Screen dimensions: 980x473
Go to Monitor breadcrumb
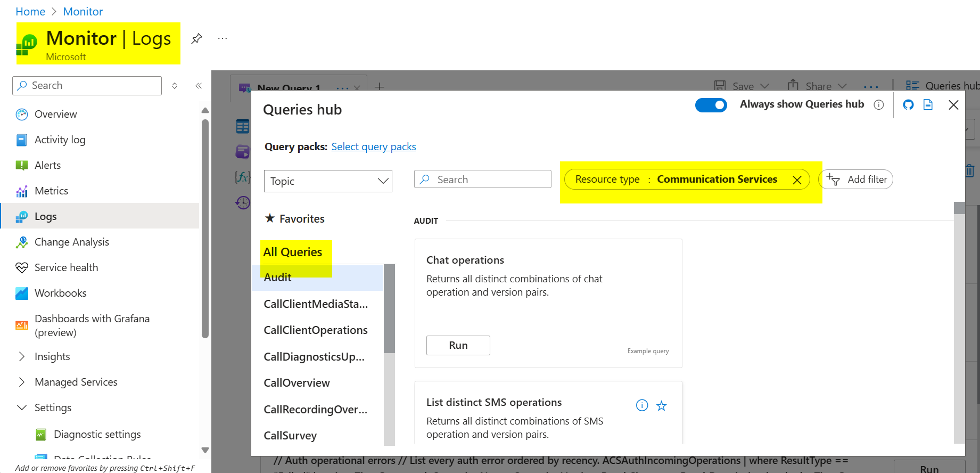point(83,12)
